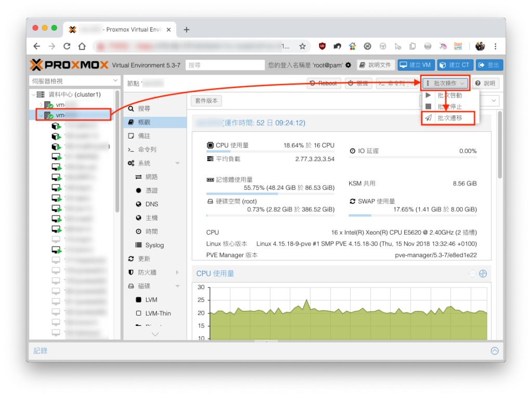Open 命令列 in the node side menu
The height and width of the screenshot is (397, 532).
click(155, 149)
